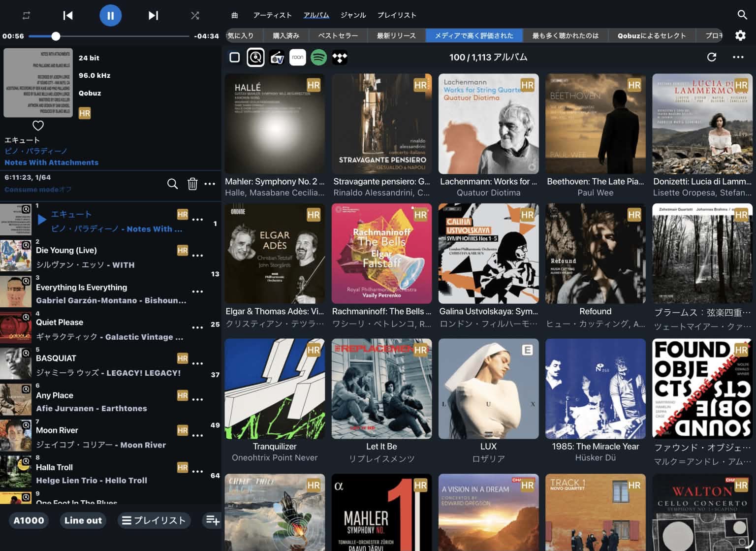Select the 最新リリース filter
Viewport: 756px width, 551px height.
click(396, 35)
